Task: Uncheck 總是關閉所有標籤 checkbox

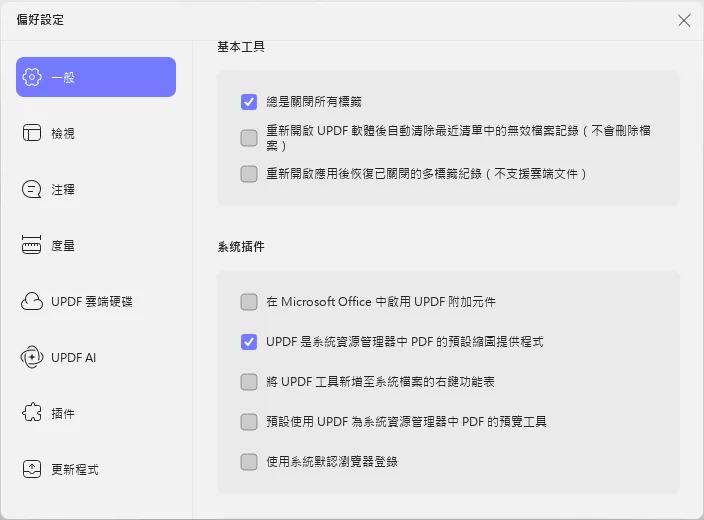Action: pyautogui.click(x=249, y=102)
